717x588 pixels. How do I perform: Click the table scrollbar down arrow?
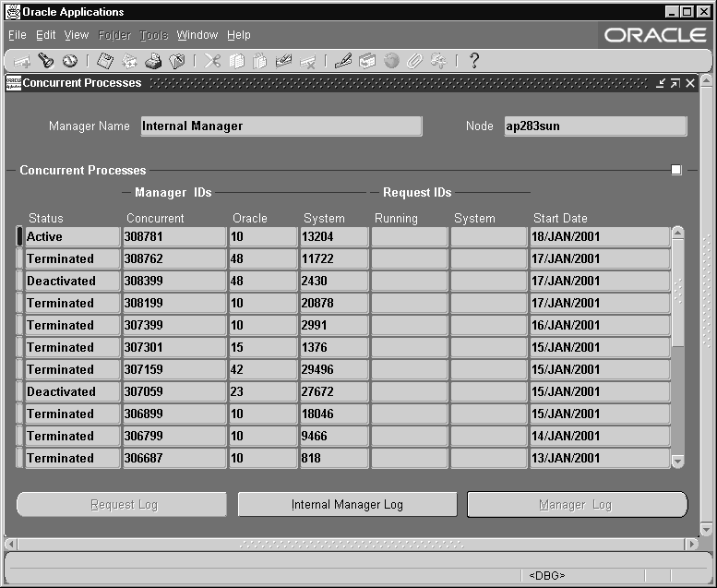click(678, 462)
